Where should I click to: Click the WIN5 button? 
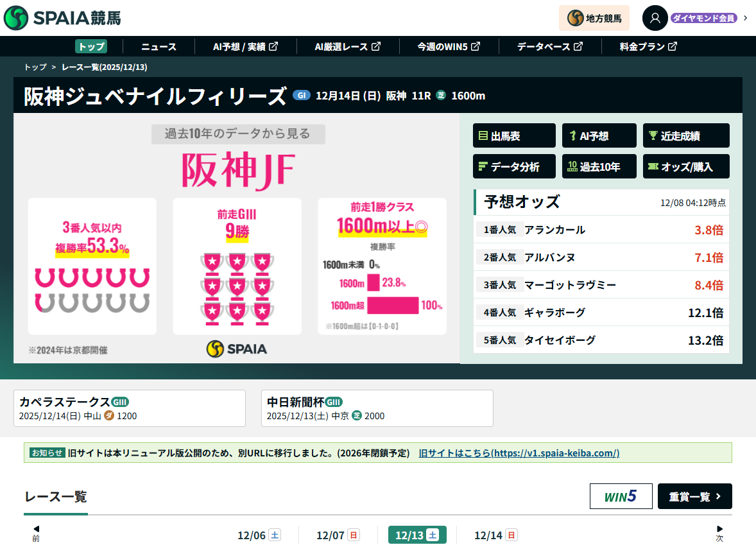(621, 496)
